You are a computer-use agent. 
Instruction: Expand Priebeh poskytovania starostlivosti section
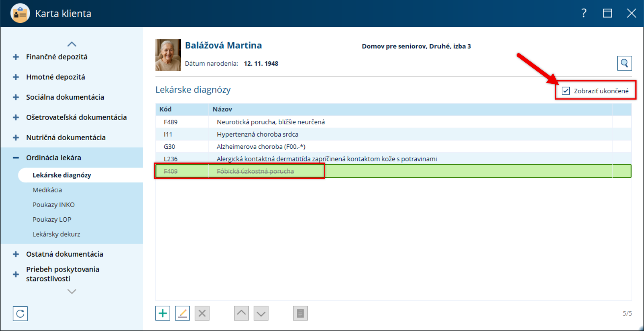16,274
